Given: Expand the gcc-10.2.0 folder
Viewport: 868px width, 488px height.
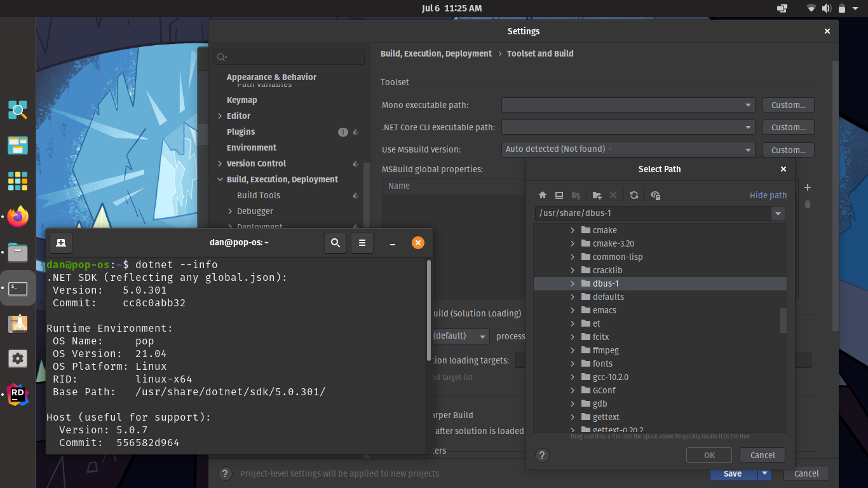Looking at the screenshot, I should pyautogui.click(x=573, y=377).
